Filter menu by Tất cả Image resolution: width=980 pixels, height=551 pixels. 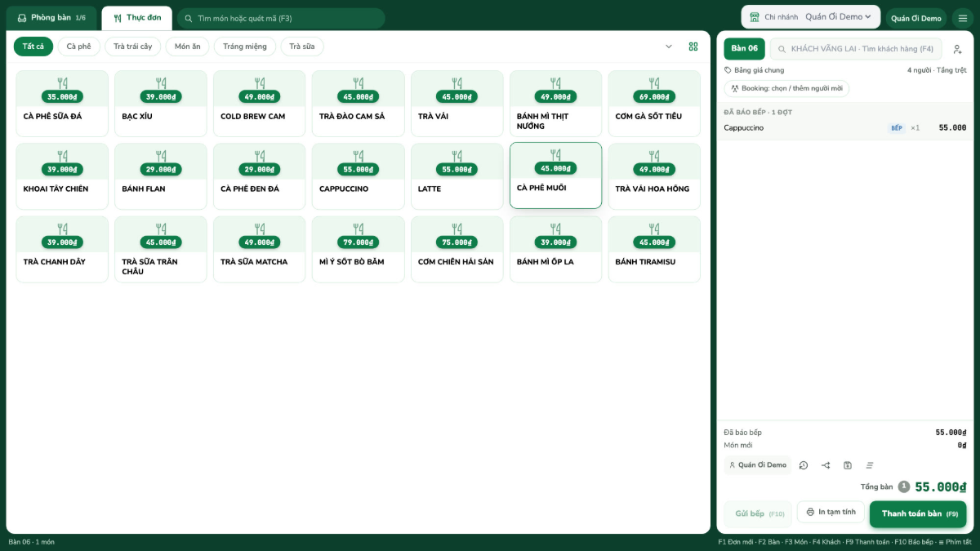coord(33,47)
